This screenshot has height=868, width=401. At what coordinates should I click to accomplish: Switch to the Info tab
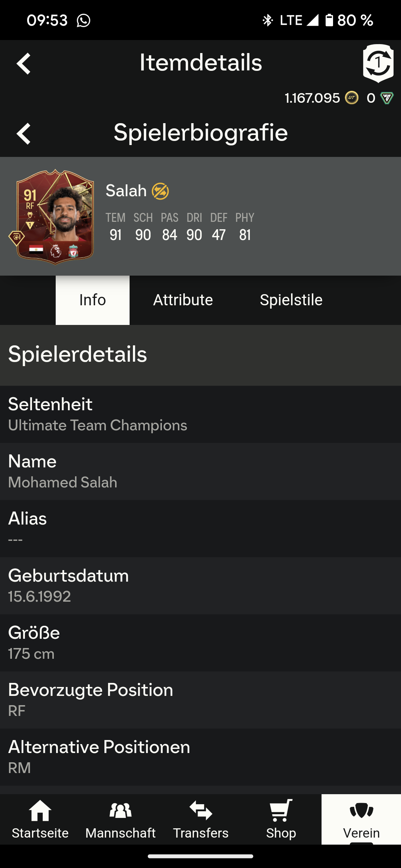coord(92,300)
